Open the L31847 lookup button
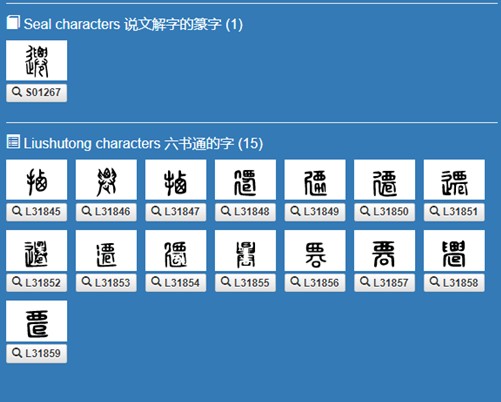The image size is (501, 402). [x=176, y=212]
